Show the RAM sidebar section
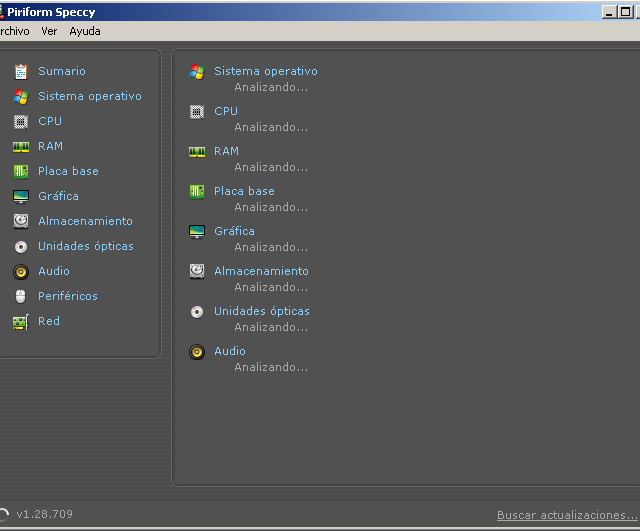The height and width of the screenshot is (531, 640). point(50,146)
